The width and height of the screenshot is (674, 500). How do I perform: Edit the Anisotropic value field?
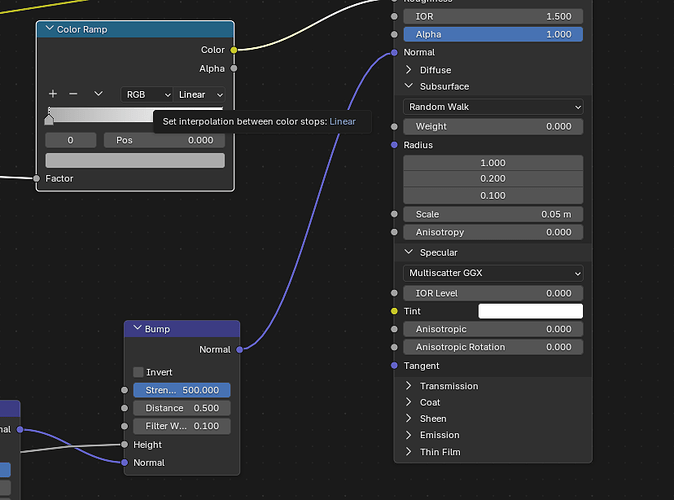point(493,329)
